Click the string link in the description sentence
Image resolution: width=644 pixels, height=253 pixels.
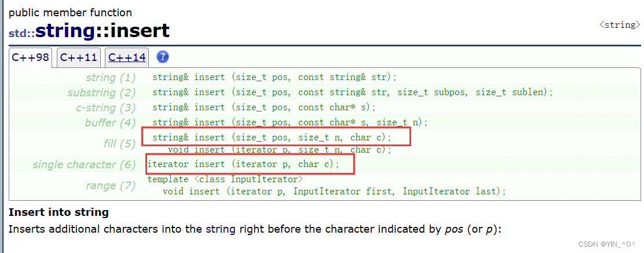pos(220,229)
